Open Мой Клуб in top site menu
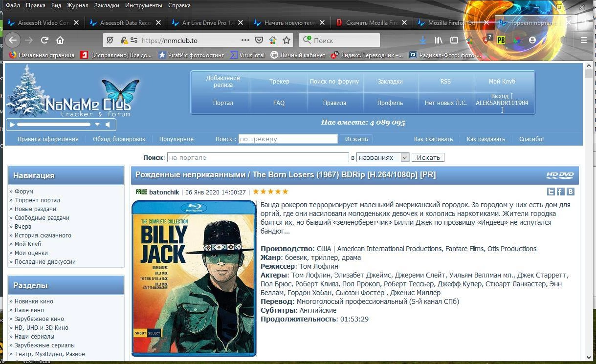This screenshot has width=596, height=364. pyautogui.click(x=502, y=82)
